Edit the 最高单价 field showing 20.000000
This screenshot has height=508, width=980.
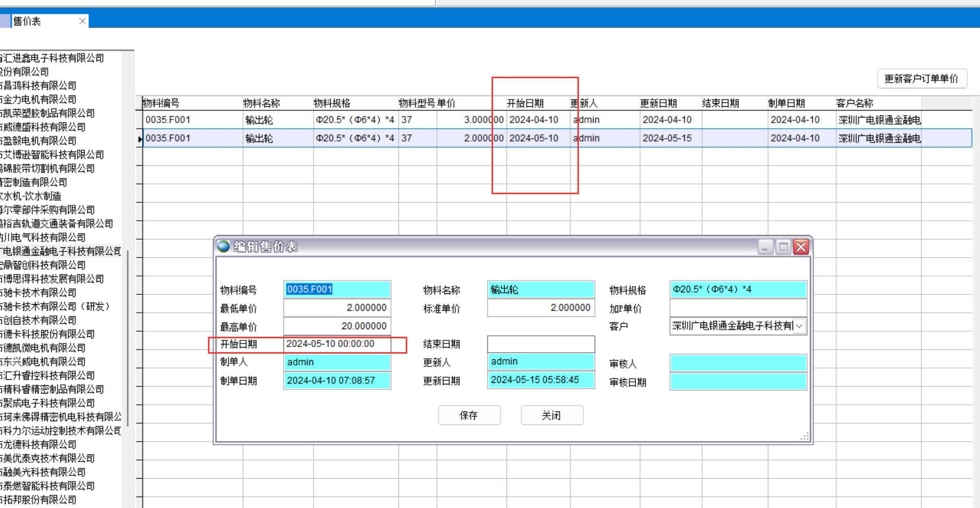(x=337, y=326)
